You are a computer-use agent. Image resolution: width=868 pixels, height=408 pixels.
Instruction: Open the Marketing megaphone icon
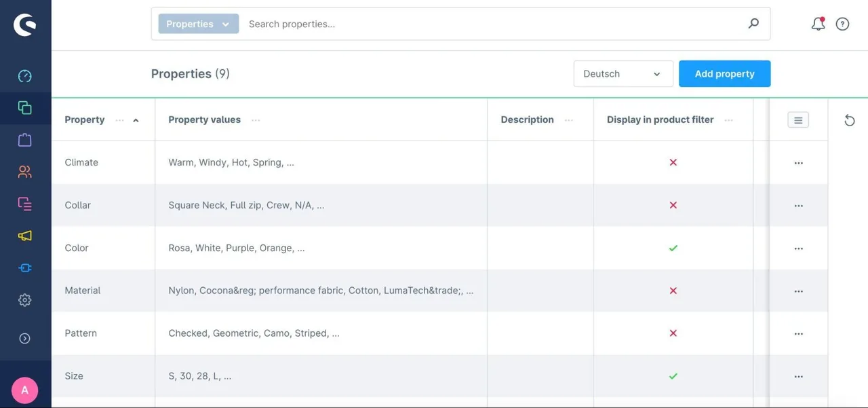point(25,236)
